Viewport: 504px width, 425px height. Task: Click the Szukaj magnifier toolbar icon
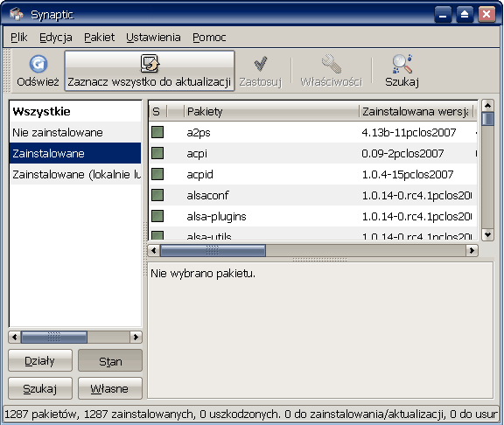[x=402, y=64]
